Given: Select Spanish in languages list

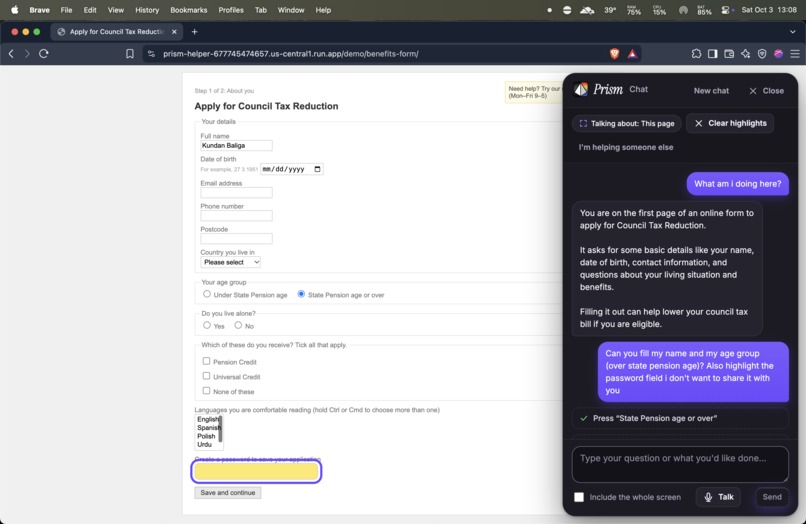Looking at the screenshot, I should pos(208,427).
